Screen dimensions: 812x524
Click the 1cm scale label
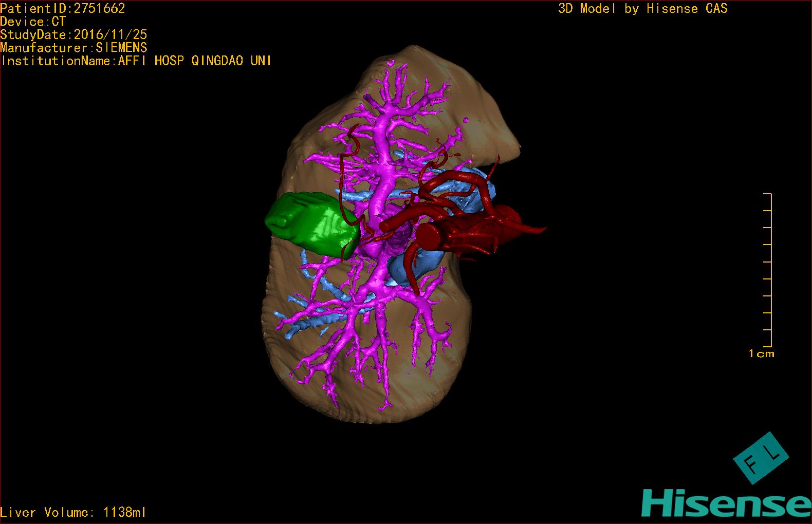(x=761, y=353)
